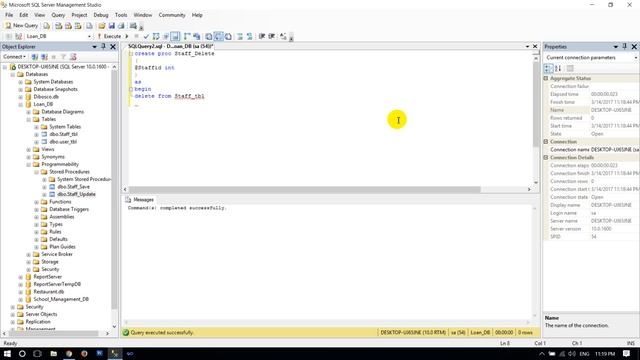Select the ReportServer database
The image size is (640, 360).
pos(47,277)
